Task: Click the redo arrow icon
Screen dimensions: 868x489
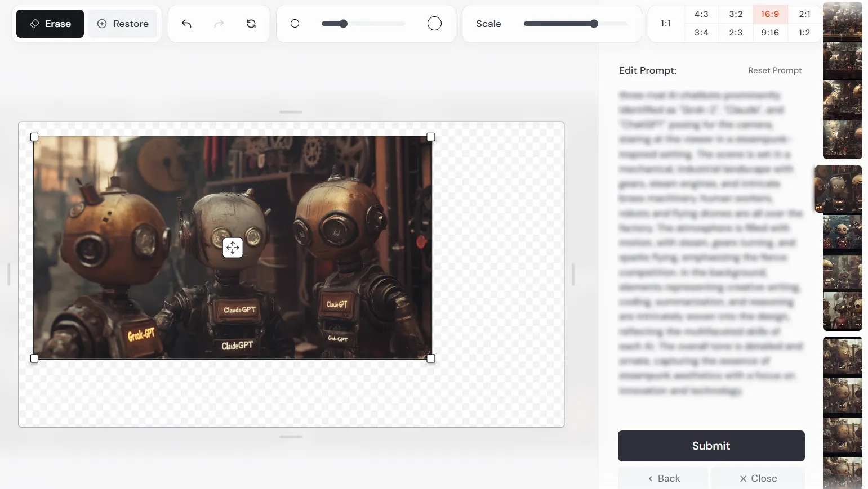Action: pyautogui.click(x=219, y=24)
